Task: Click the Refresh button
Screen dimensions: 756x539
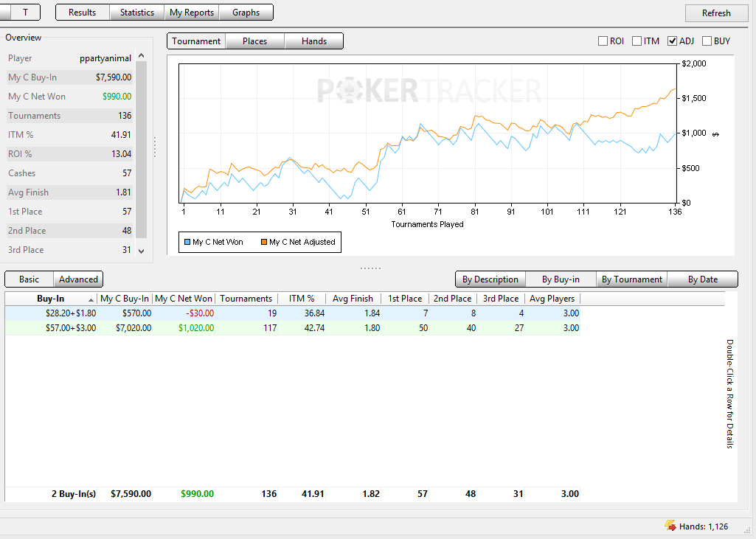Action: 716,13
